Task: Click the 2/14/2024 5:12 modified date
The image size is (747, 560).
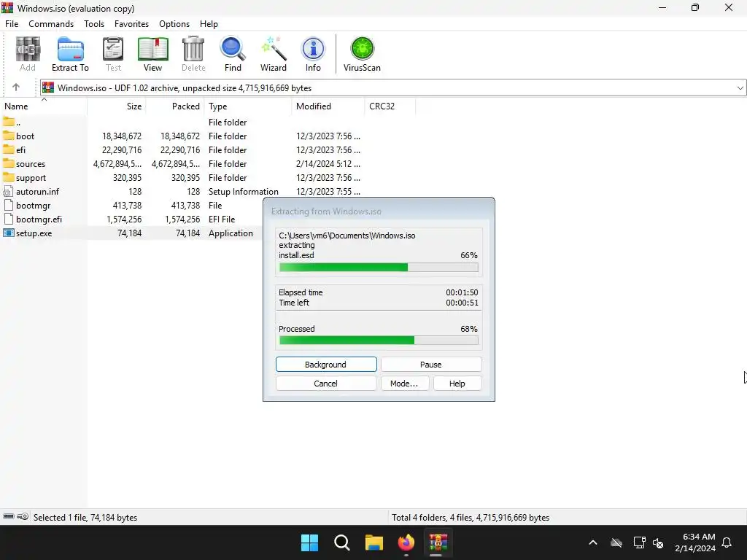Action: pyautogui.click(x=328, y=164)
